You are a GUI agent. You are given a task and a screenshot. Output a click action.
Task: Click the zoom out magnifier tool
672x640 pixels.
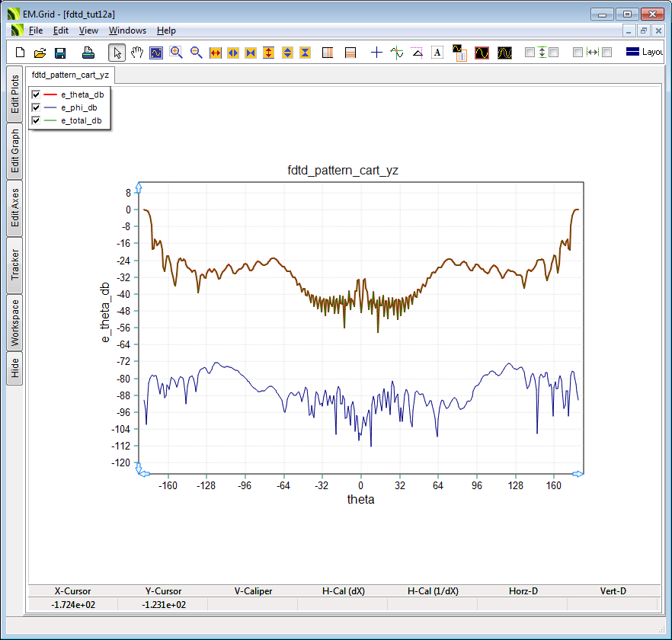196,53
